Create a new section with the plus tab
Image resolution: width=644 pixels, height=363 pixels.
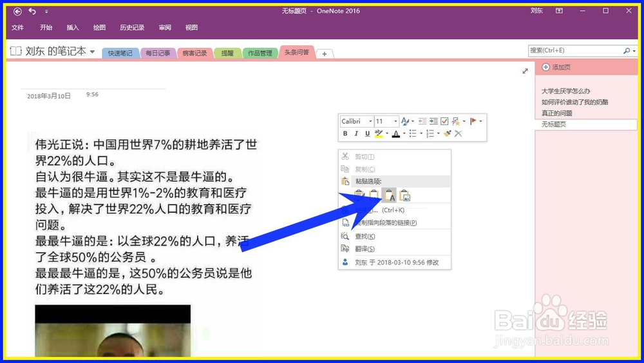click(x=325, y=54)
